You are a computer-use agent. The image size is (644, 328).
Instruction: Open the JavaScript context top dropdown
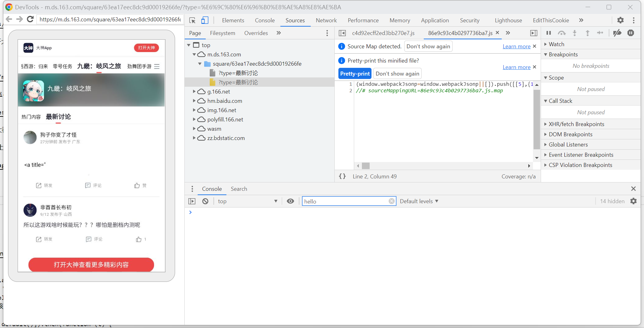point(247,201)
